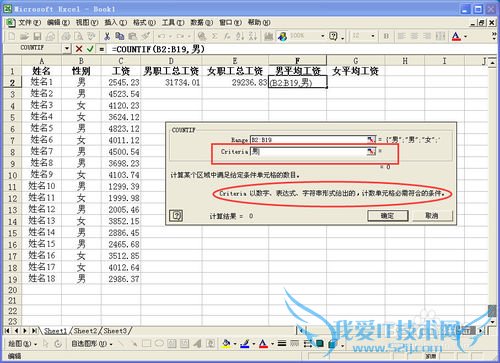Switch to the Sheet3 tab
The width and height of the screenshot is (500, 363).
tap(115, 331)
